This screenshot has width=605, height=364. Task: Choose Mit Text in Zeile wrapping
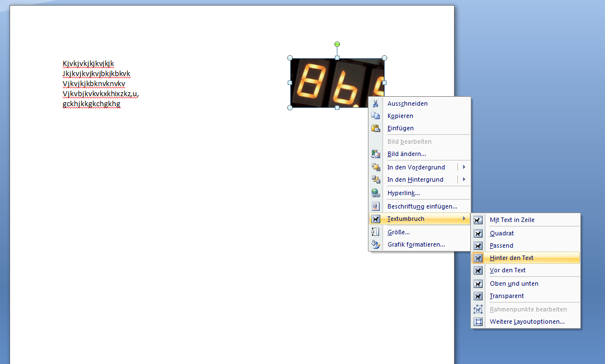pos(512,220)
